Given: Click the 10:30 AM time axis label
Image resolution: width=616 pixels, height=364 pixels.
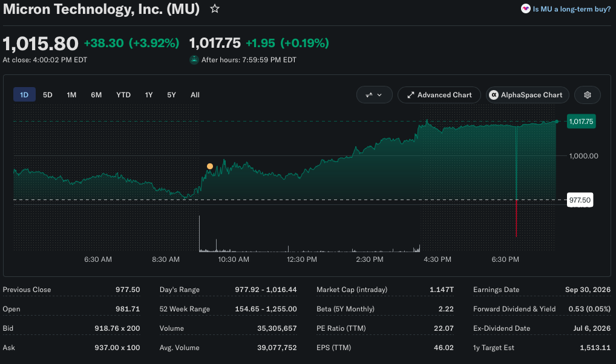Looking at the screenshot, I should click(x=234, y=259).
